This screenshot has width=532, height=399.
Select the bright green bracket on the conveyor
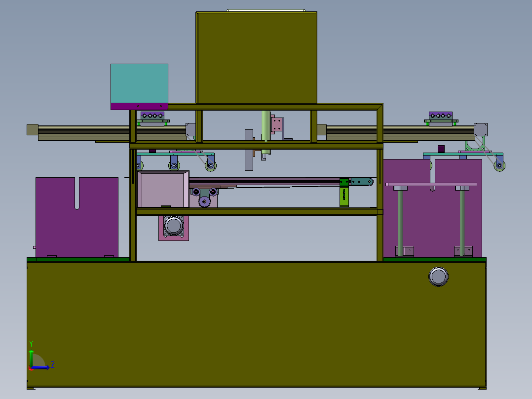pyautogui.click(x=344, y=192)
